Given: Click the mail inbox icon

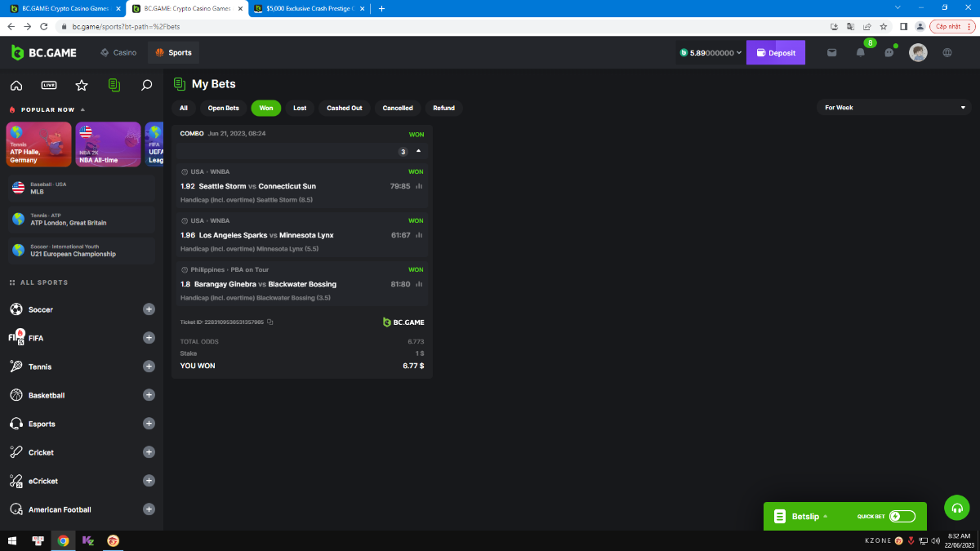Looking at the screenshot, I should (831, 53).
